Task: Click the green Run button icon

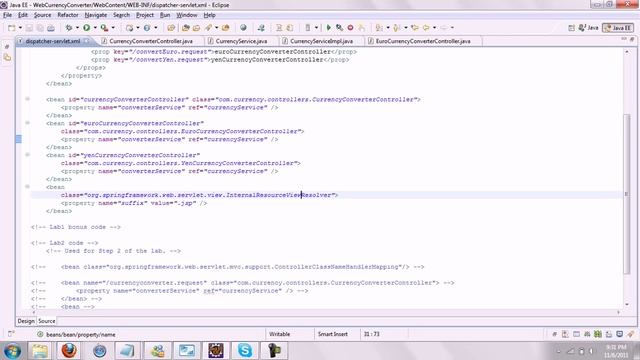Action: tap(87, 28)
